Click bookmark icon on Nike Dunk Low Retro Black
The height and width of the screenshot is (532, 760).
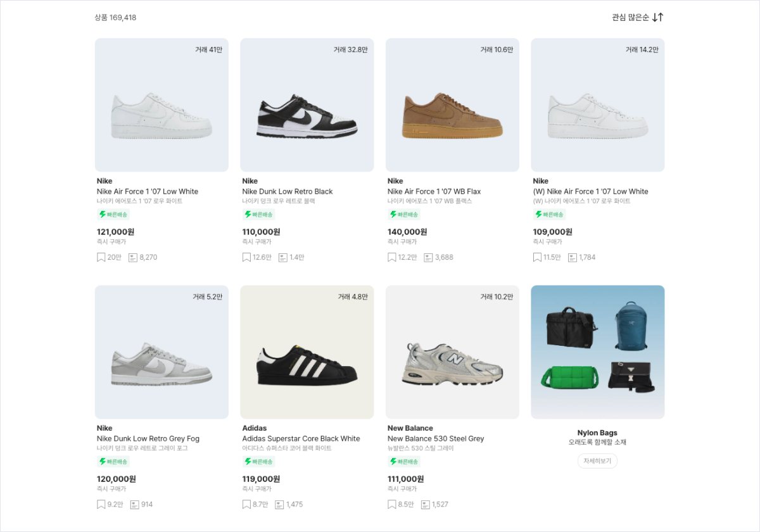point(246,257)
